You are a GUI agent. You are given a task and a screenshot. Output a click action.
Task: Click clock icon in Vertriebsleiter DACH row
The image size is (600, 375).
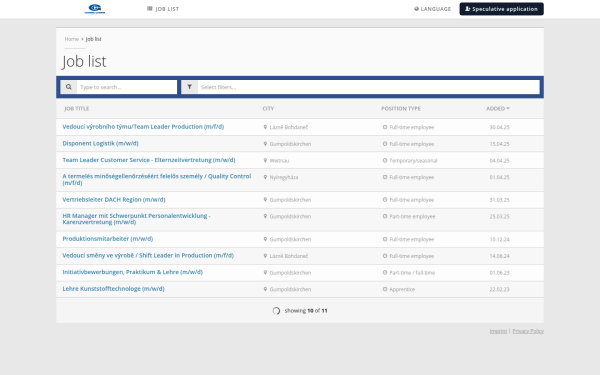tap(385, 200)
